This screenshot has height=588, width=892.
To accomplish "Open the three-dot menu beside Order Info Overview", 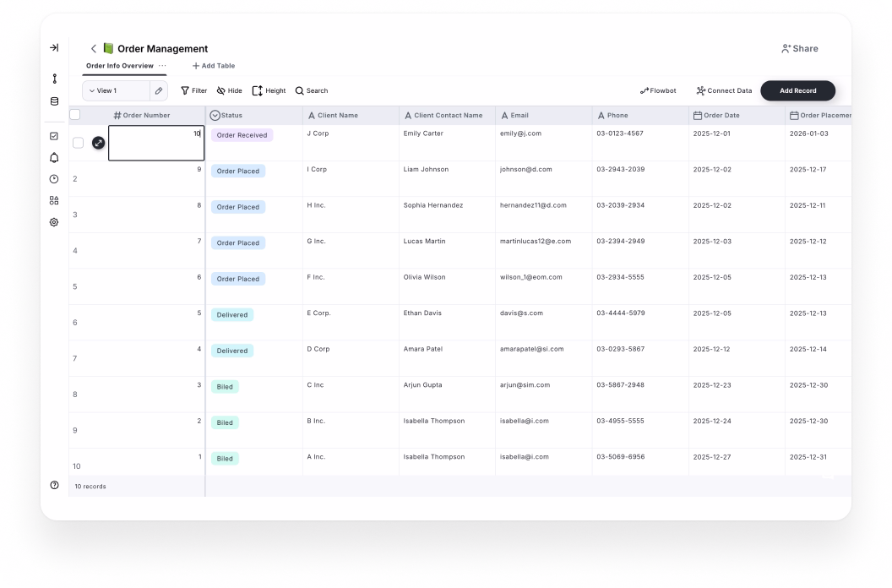I will [x=162, y=66].
